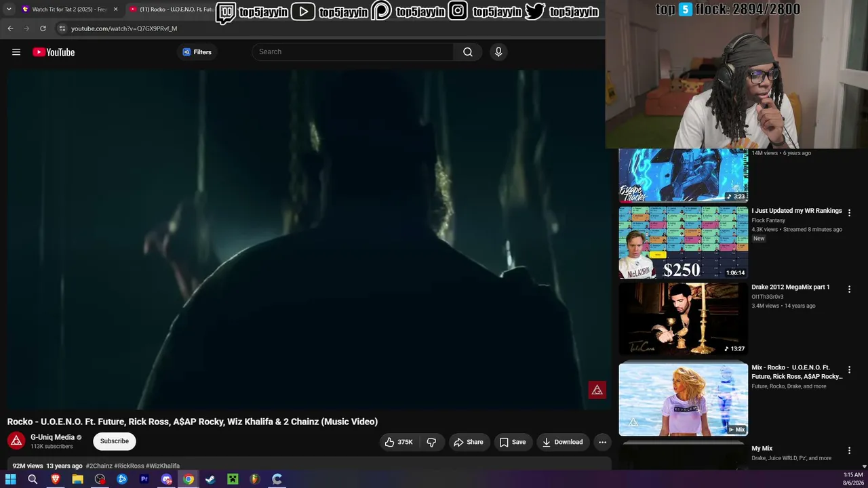Open the My Mix playlist title
The image size is (868, 488).
coord(762,449)
